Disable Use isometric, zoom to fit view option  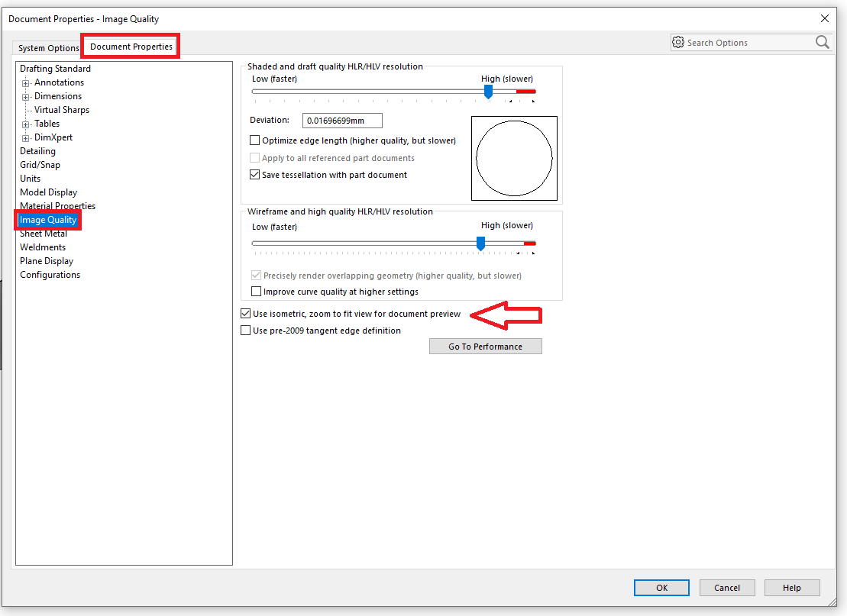246,313
